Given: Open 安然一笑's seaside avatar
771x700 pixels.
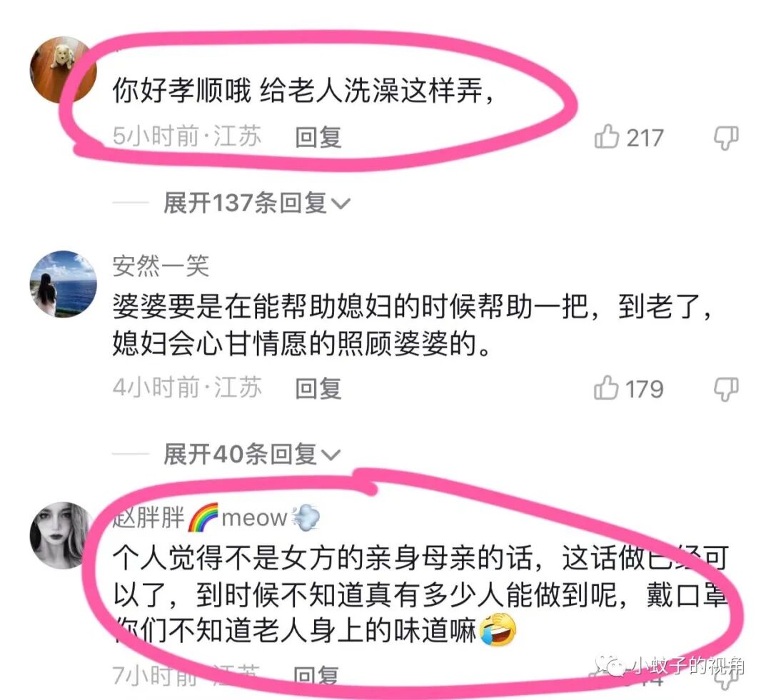Looking at the screenshot, I should pyautogui.click(x=64, y=284).
